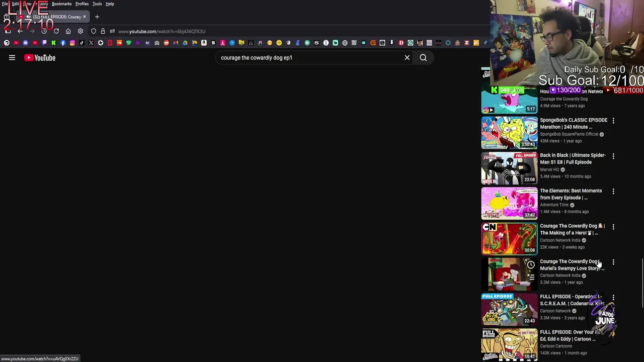Open Operation S.C.R.E.A.M. 22:43 thumbnail

coord(509,309)
